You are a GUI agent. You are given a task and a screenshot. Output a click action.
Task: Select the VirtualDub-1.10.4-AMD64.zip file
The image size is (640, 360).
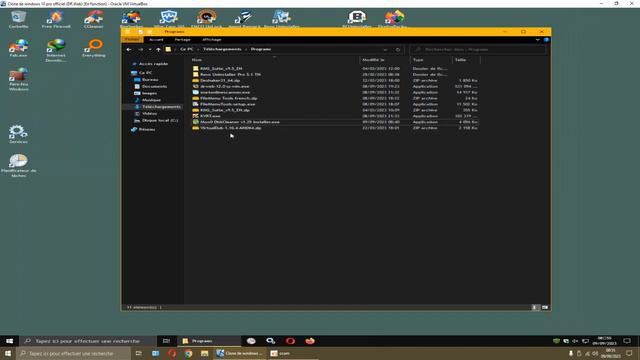(x=335, y=128)
